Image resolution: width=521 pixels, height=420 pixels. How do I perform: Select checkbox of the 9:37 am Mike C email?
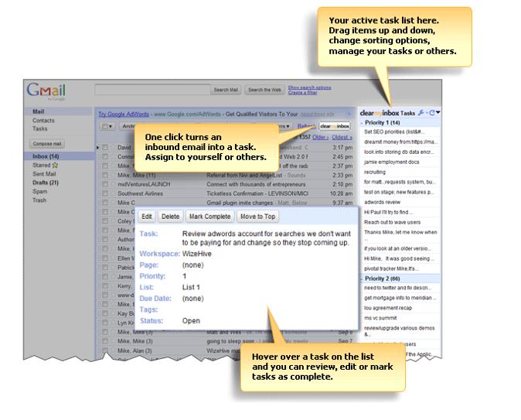coord(105,203)
